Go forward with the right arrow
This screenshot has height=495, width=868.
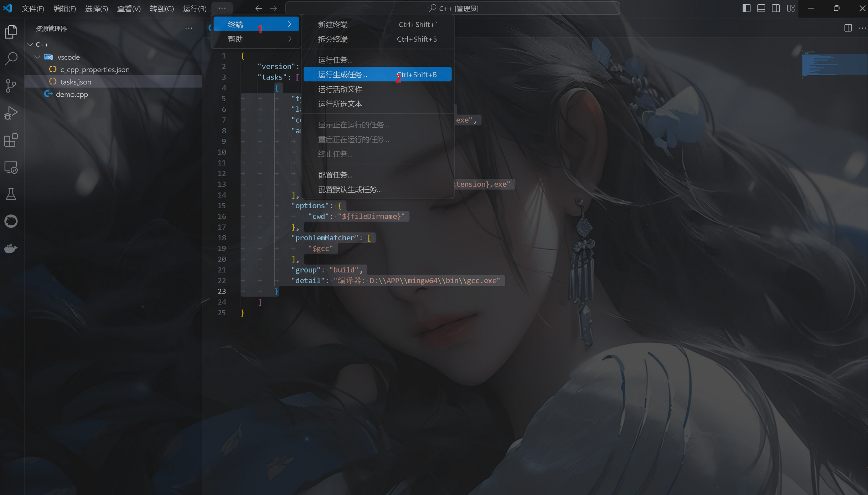coord(274,8)
